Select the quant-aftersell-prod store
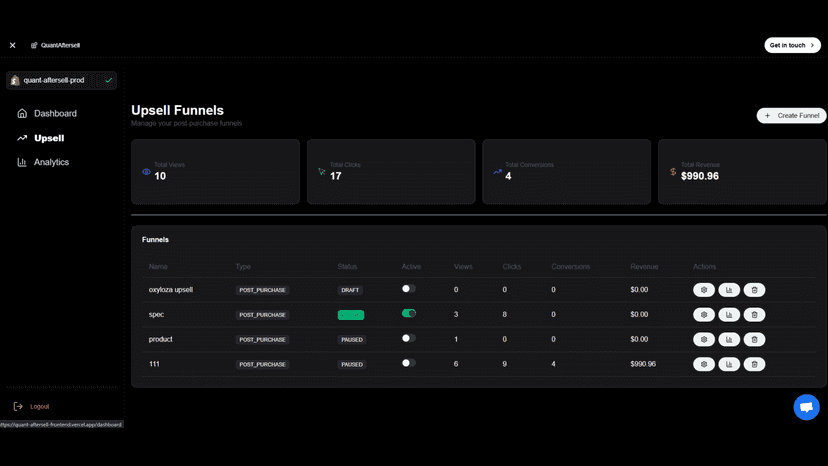The image size is (828, 466). click(61, 80)
